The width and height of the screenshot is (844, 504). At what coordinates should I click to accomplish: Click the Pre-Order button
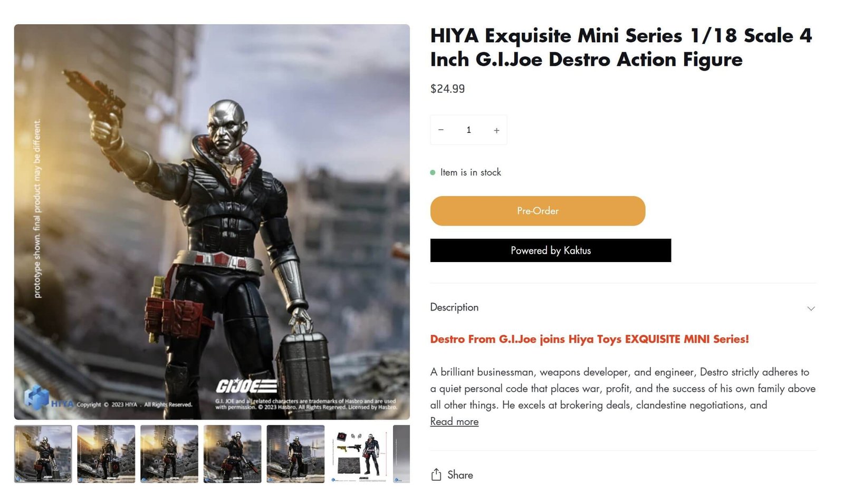(x=538, y=211)
